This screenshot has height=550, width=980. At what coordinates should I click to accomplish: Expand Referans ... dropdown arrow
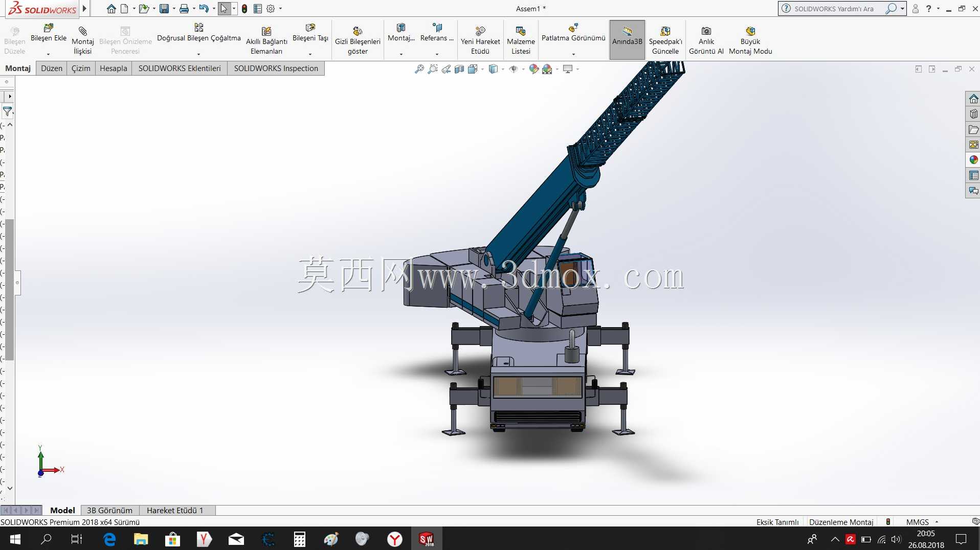437,54
